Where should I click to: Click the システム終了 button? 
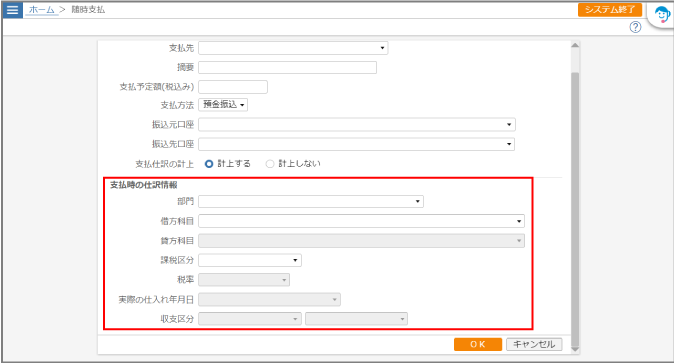(610, 9)
